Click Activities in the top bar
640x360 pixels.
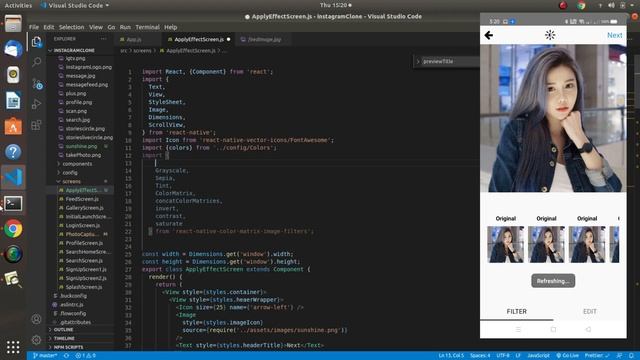pos(18,5)
